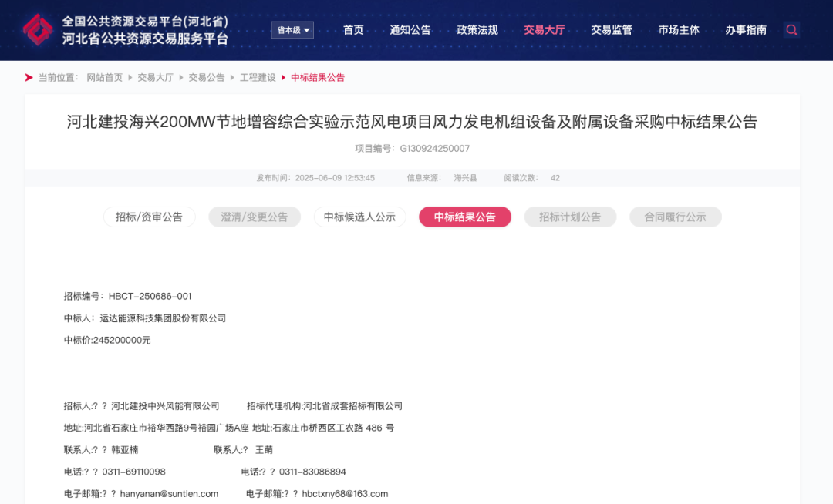Image resolution: width=833 pixels, height=504 pixels.
Task: Click the red platform logo icon
Action: coord(38,30)
